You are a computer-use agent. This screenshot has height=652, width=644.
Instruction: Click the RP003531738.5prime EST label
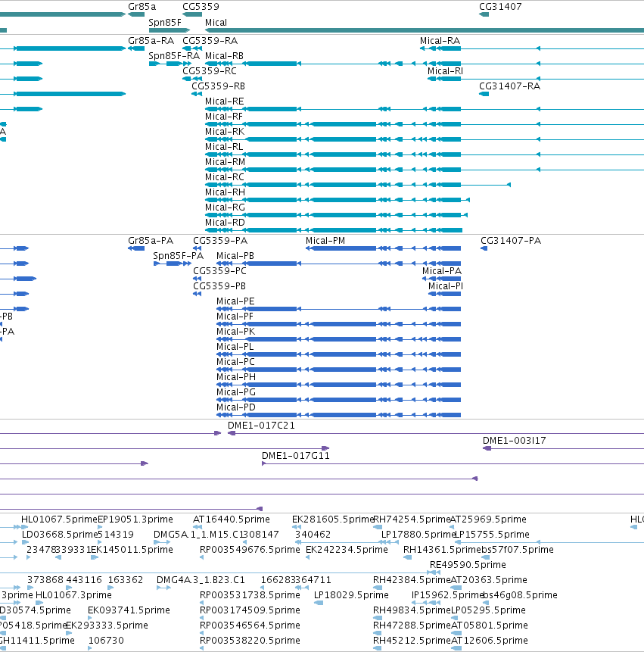250,595
